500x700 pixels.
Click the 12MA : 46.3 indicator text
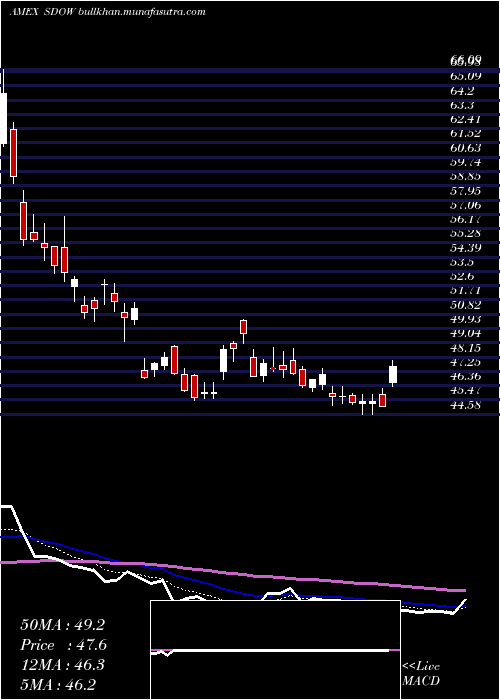pos(62,665)
